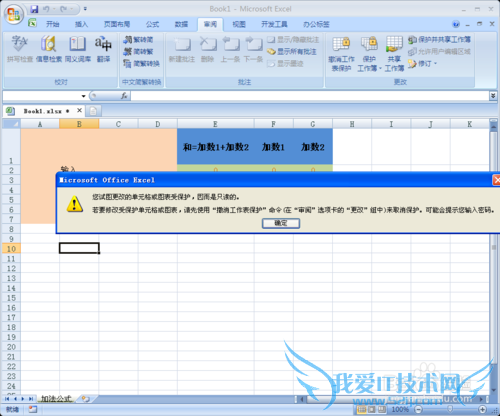Click Share Workbook (共享工作簿)
The height and width of the screenshot is (416, 500).
(x=394, y=53)
